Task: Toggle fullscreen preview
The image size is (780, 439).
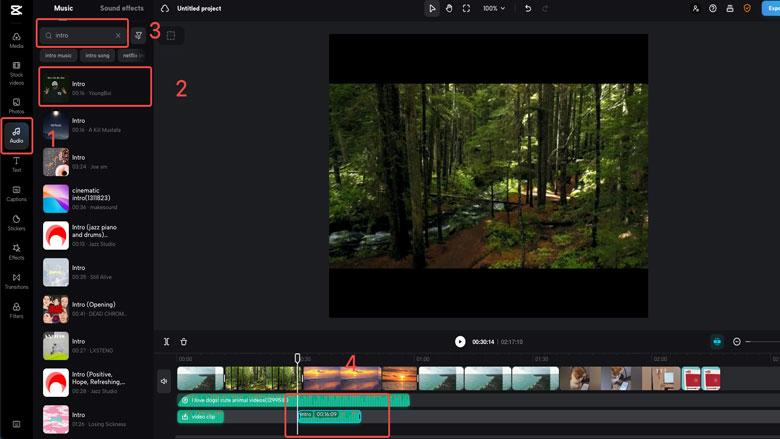Action: click(x=466, y=8)
